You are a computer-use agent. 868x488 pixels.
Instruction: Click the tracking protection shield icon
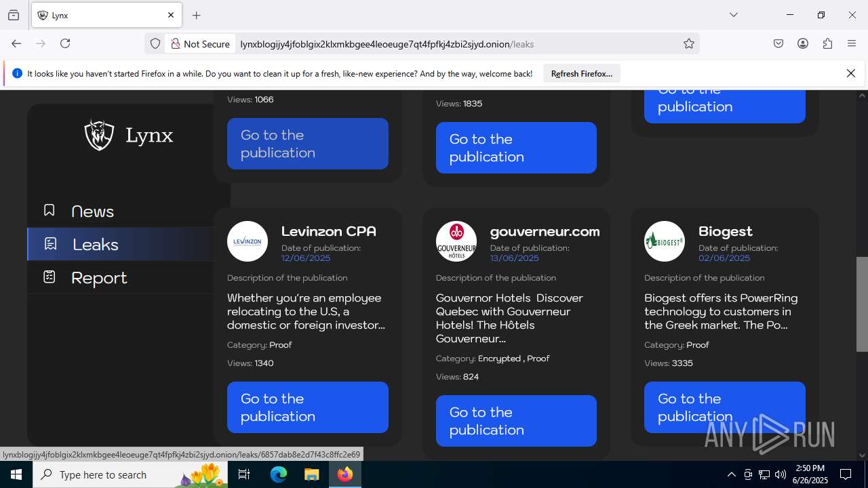coord(155,43)
